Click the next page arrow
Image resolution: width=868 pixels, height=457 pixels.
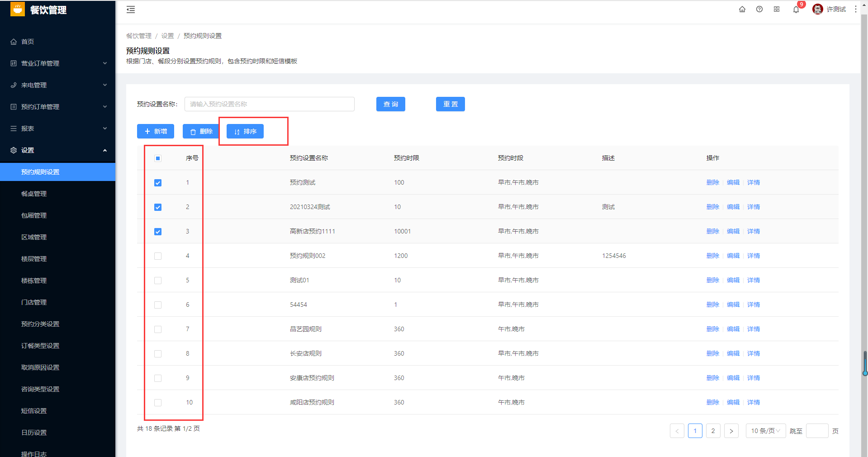pyautogui.click(x=731, y=431)
